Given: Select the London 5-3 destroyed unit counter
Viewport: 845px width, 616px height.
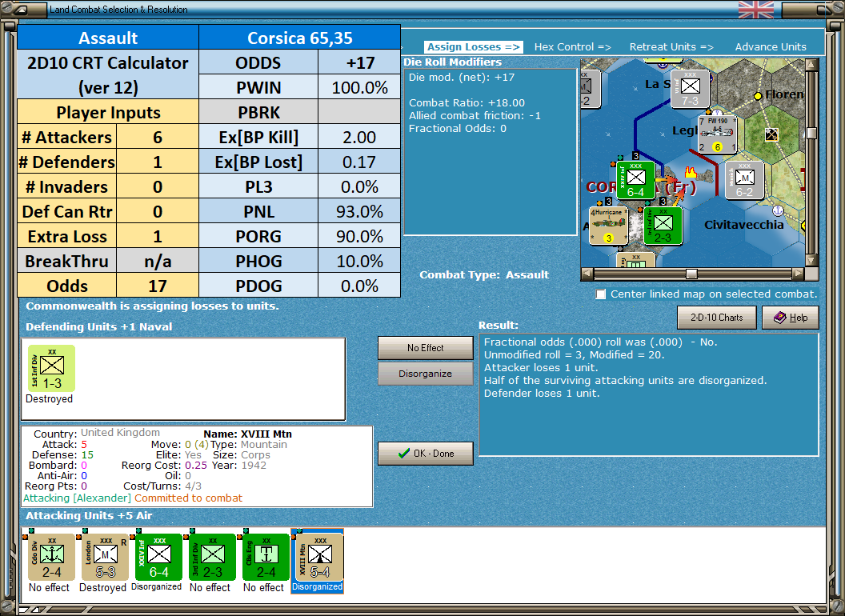Looking at the screenshot, I should 105,558.
